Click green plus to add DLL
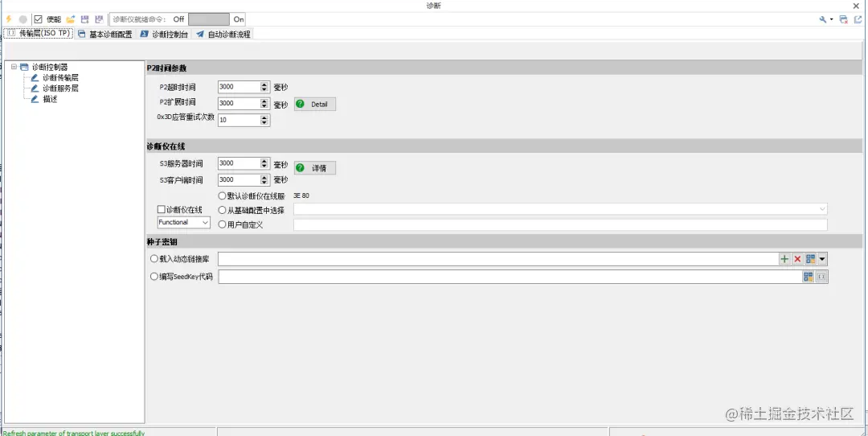868x436 pixels. [784, 259]
